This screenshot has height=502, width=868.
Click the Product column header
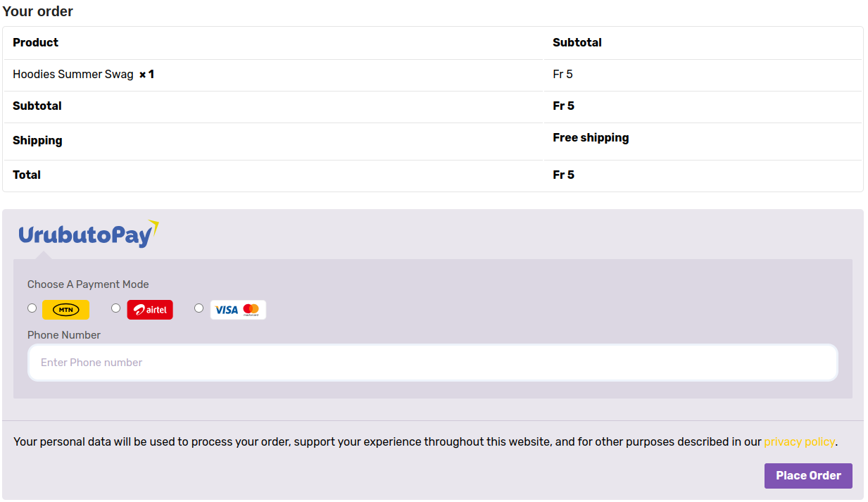pyautogui.click(x=35, y=42)
